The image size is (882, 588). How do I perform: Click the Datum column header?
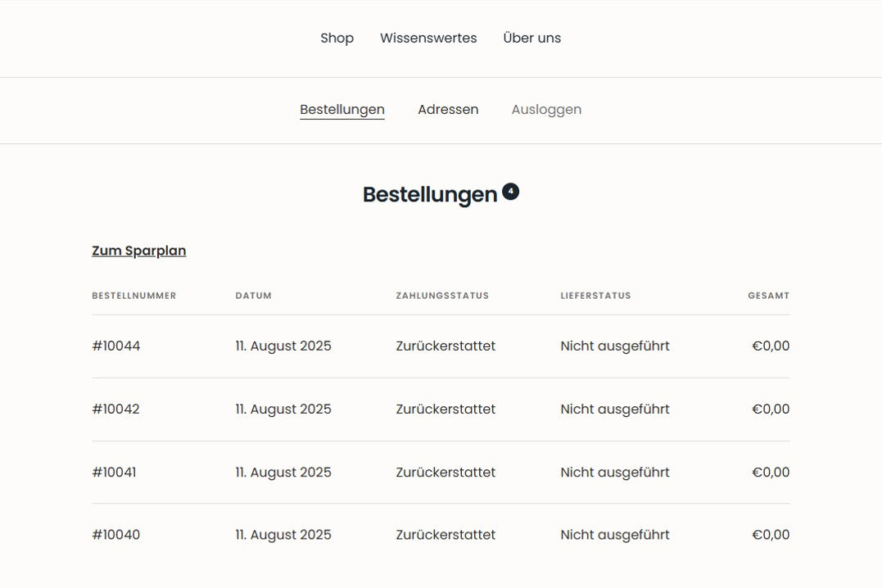click(x=253, y=296)
